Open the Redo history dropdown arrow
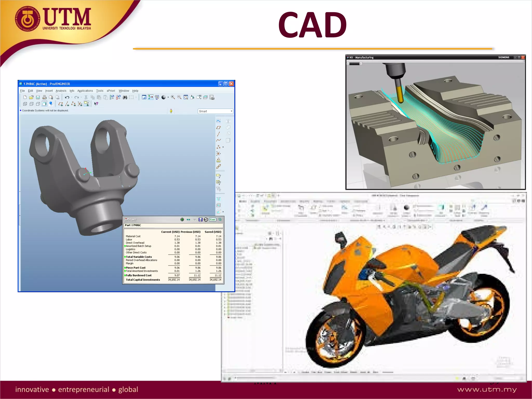Screen dimensions: 532x399 click(81, 98)
